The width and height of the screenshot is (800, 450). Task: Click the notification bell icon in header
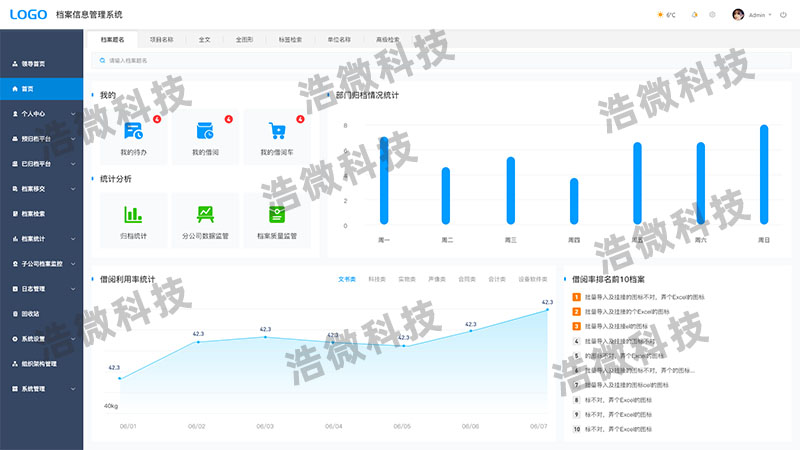pyautogui.click(x=694, y=15)
